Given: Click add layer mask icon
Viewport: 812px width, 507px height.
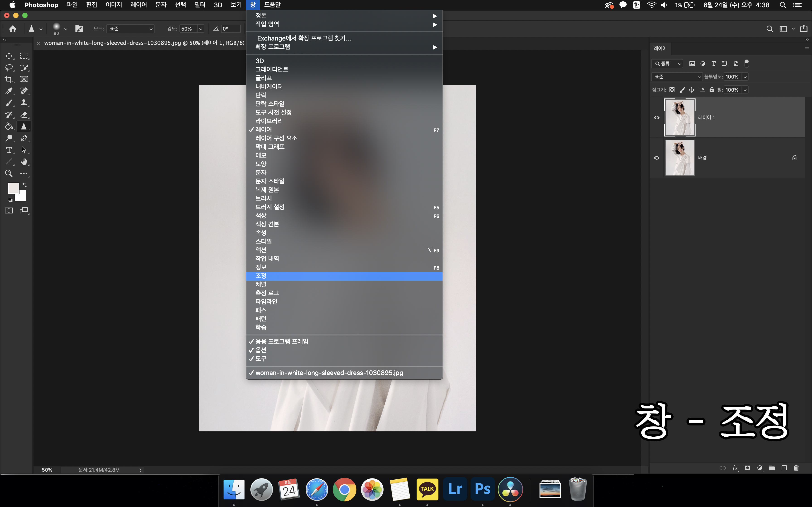Looking at the screenshot, I should (747, 468).
